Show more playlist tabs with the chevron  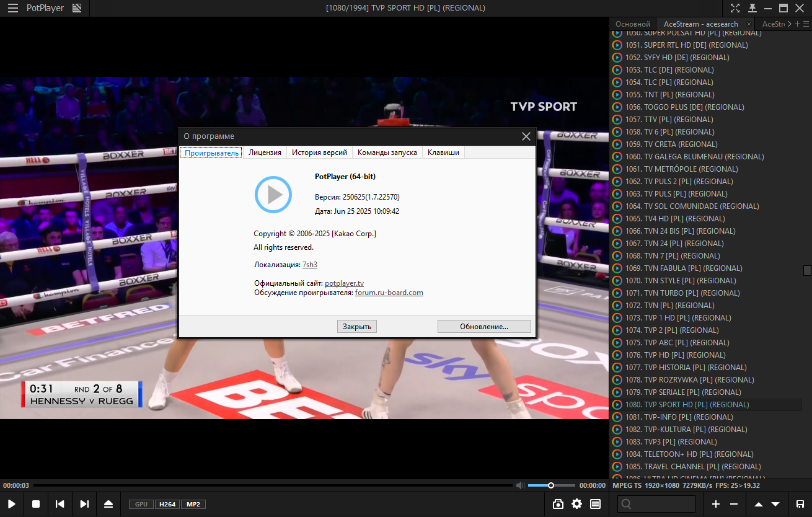coord(789,24)
